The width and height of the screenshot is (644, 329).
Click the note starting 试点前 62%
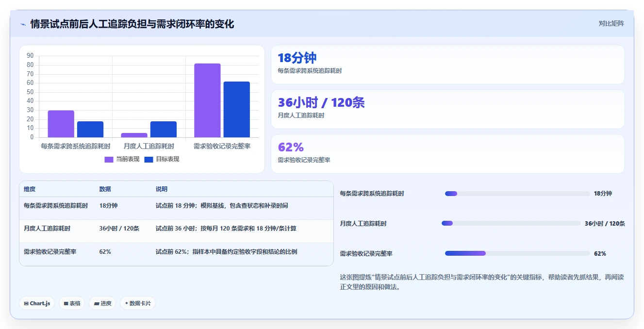(x=226, y=252)
